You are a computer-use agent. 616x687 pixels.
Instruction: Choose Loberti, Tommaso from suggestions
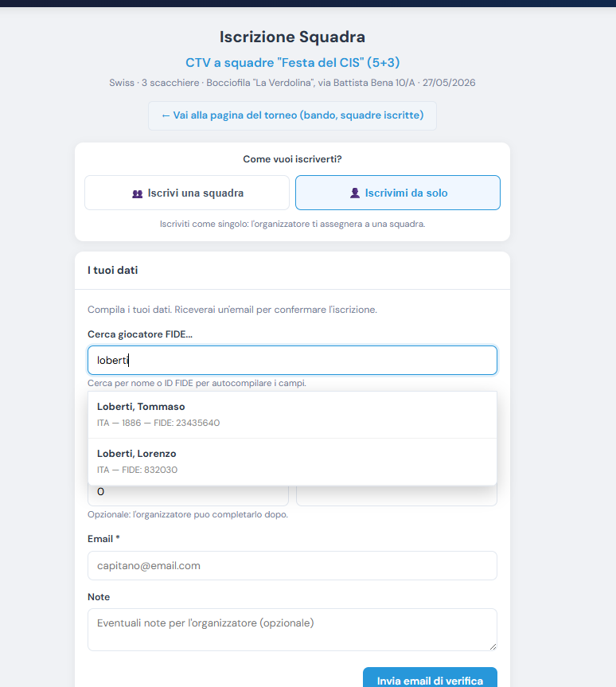[292, 415]
